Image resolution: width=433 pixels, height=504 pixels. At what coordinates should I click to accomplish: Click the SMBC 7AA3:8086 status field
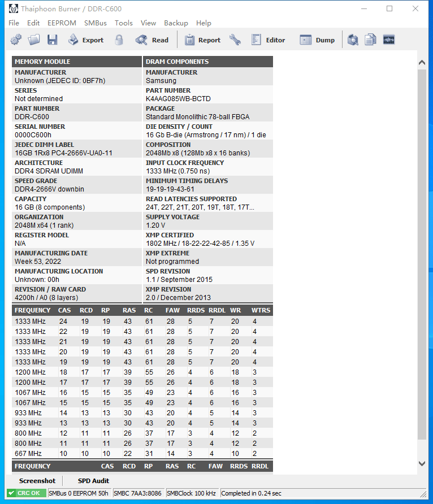click(137, 493)
